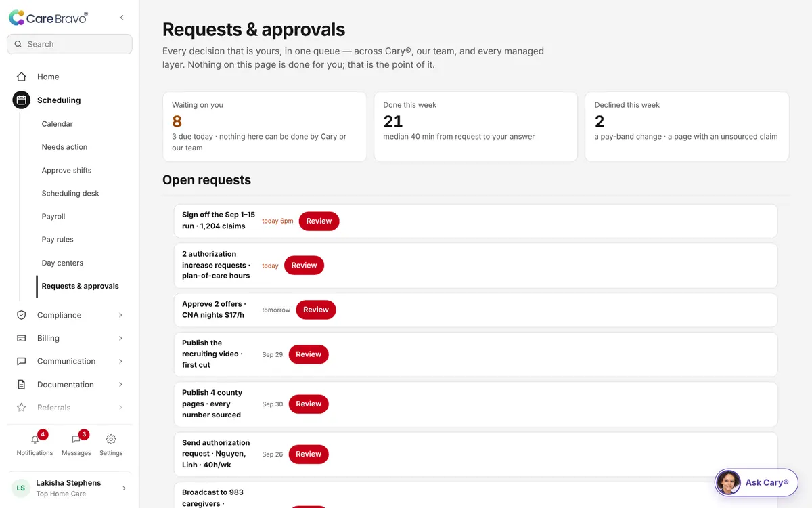Expand the Communication section chevron
Screen dimensions: 812x508
click(x=120, y=361)
